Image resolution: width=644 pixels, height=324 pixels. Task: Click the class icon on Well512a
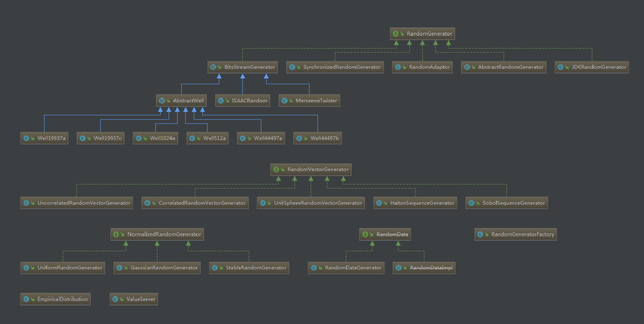click(x=192, y=138)
